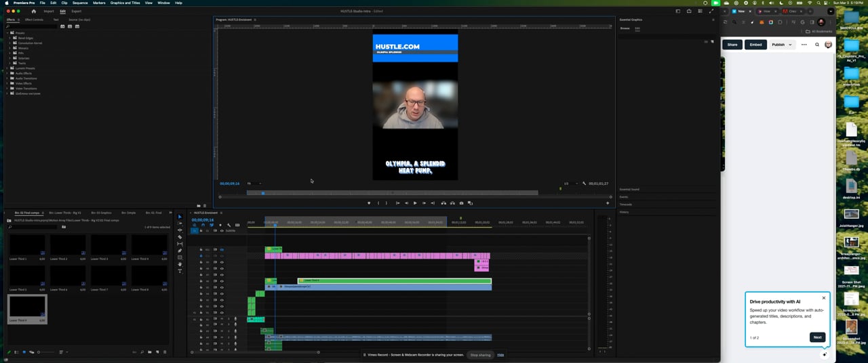The width and height of the screenshot is (868, 363).
Task: Add marker in the timeline header
Action: coord(220,225)
